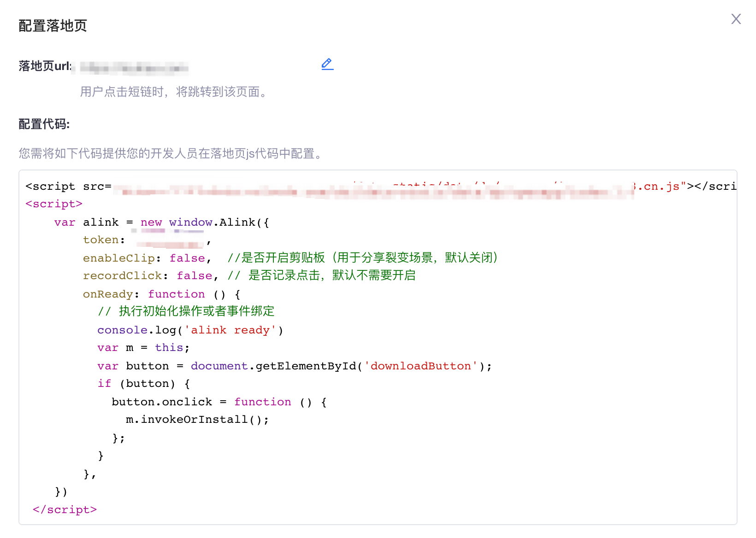
Task: Click the 'var m = this;' line
Action: (x=143, y=348)
